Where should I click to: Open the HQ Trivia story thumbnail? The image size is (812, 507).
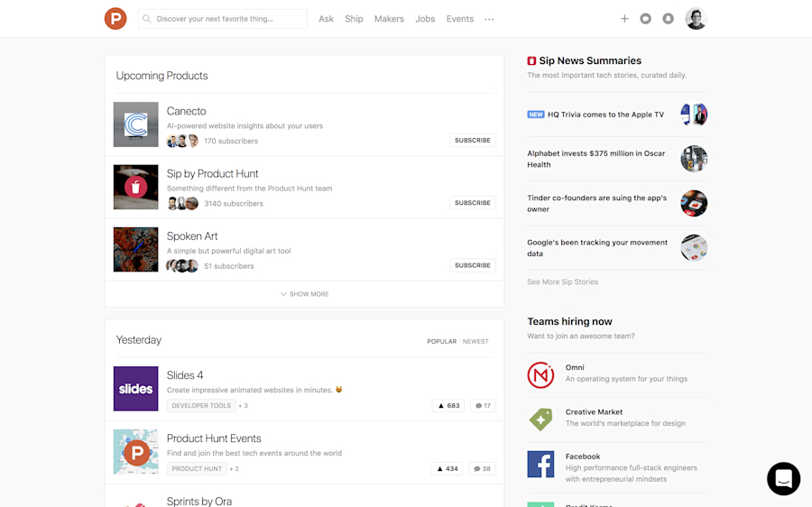(694, 115)
